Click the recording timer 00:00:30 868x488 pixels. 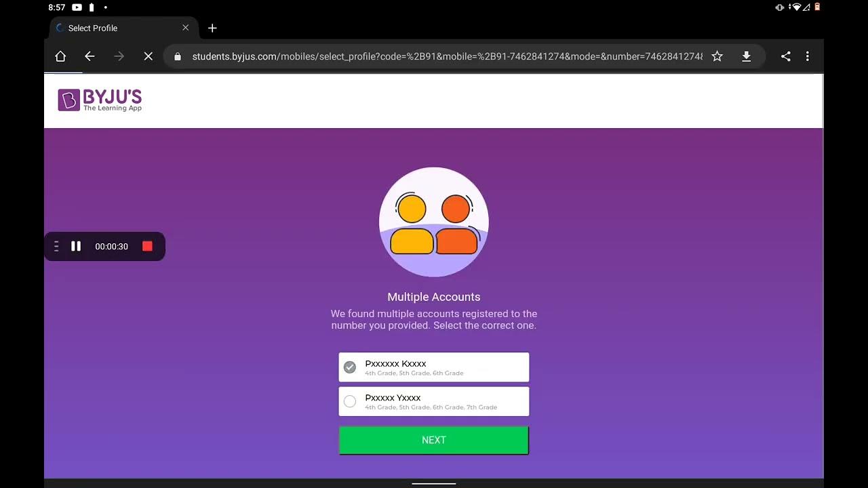coord(111,247)
